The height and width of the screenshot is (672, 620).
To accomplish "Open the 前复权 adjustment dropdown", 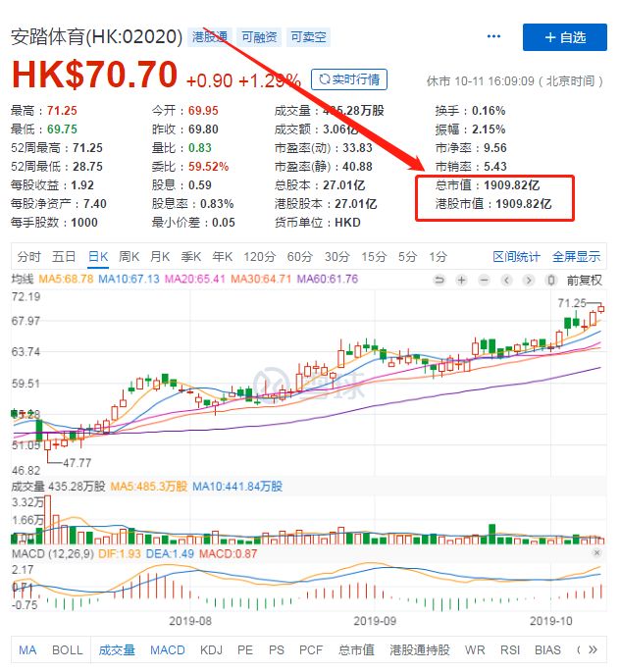I will 584,281.
